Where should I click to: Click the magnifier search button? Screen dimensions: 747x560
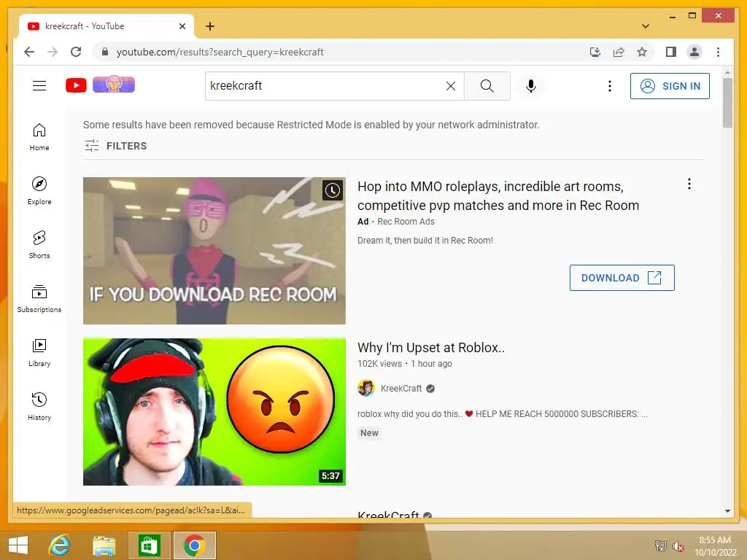pos(487,86)
